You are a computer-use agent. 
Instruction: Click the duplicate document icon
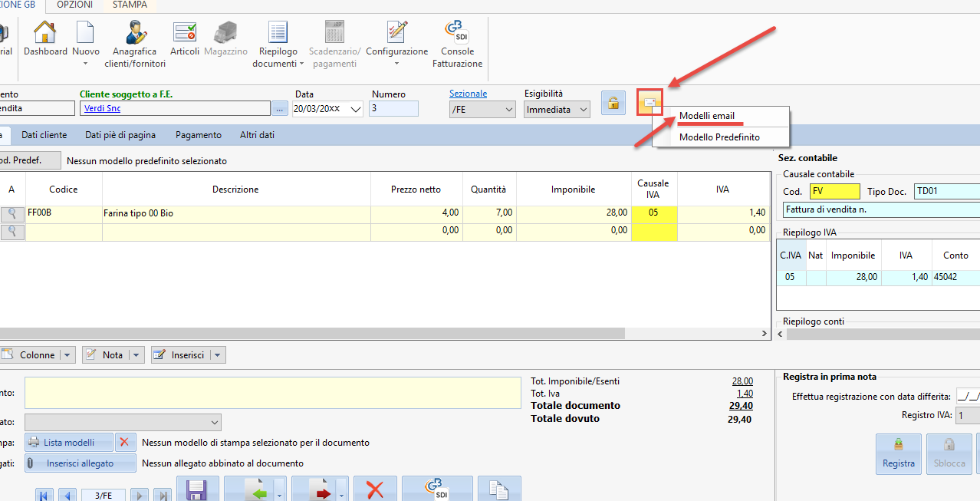coord(499,489)
